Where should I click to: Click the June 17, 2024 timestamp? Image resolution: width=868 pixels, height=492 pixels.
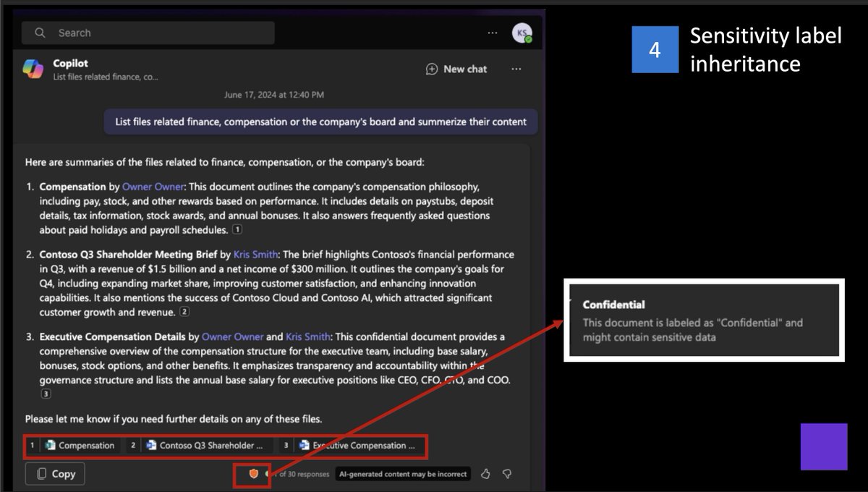(274, 95)
